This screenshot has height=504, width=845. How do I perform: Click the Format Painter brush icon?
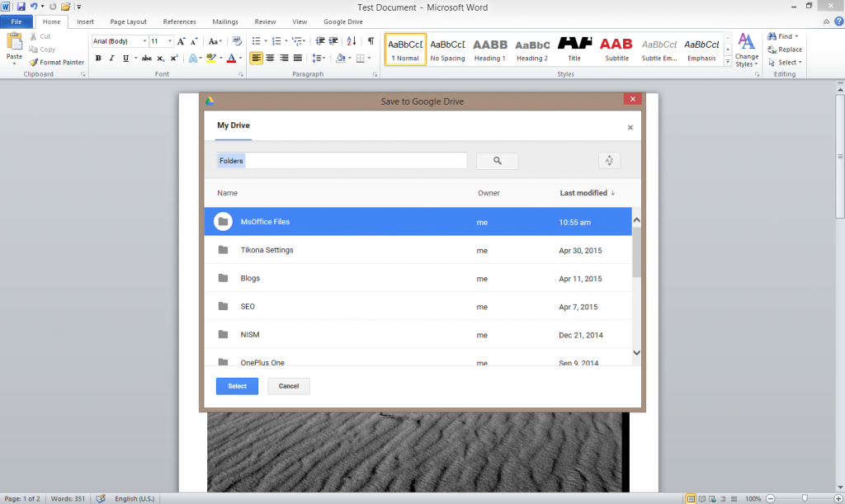(33, 63)
